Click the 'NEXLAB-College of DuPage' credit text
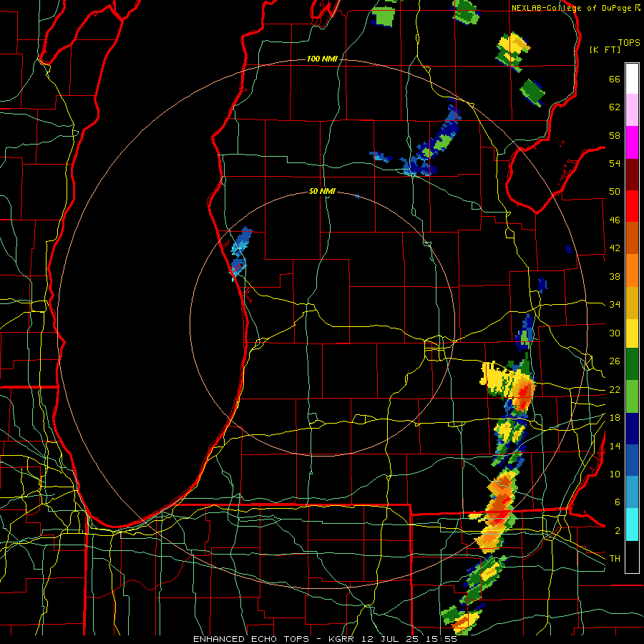Screen dimensions: 644x644 pyautogui.click(x=572, y=8)
